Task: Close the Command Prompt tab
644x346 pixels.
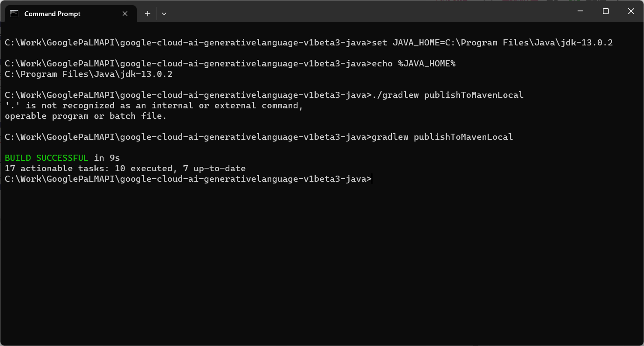Action: pyautogui.click(x=125, y=14)
